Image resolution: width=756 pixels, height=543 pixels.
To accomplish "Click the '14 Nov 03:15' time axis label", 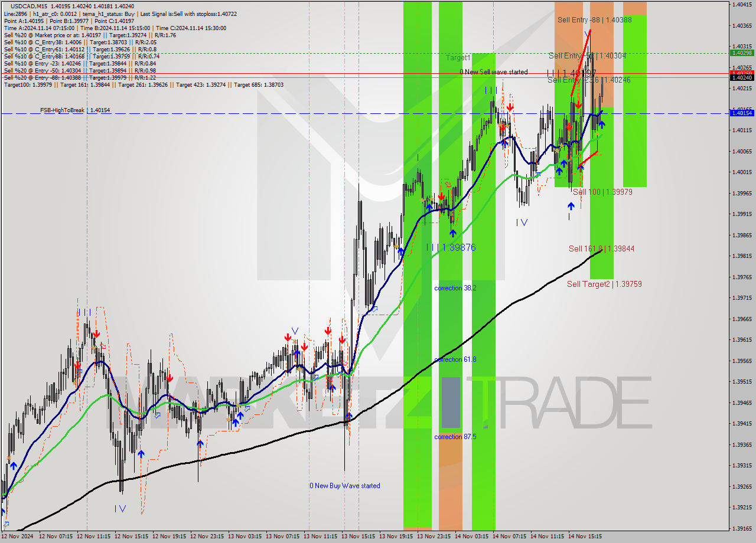I will 472,537.
